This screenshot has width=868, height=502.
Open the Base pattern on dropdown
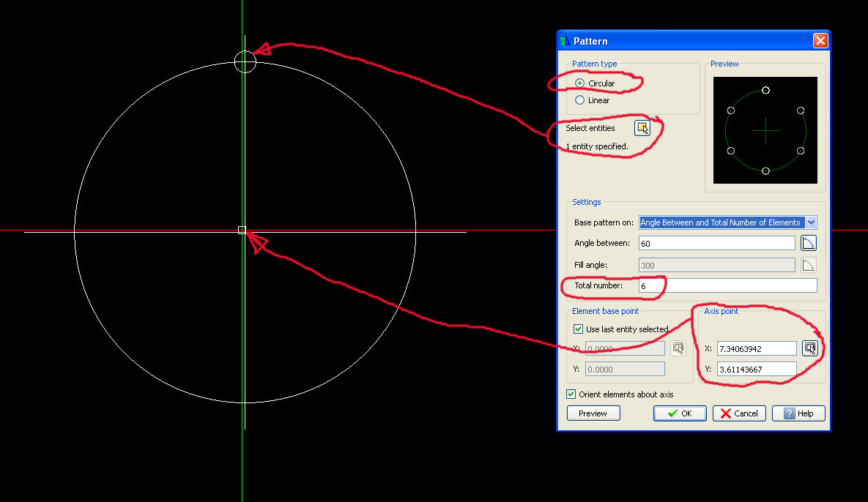811,222
